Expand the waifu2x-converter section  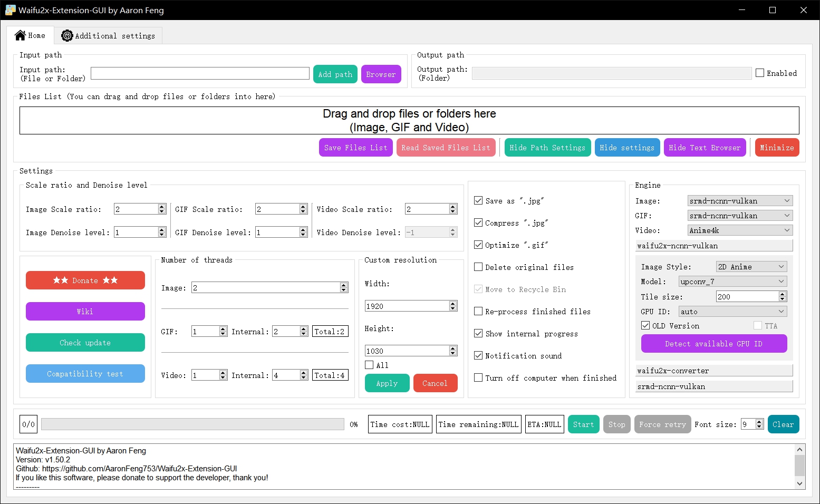715,371
